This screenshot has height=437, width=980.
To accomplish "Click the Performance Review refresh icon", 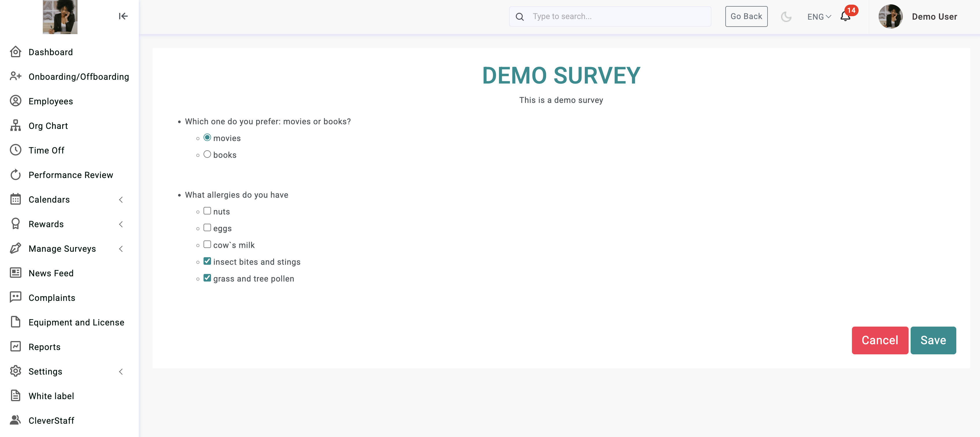I will (x=16, y=175).
